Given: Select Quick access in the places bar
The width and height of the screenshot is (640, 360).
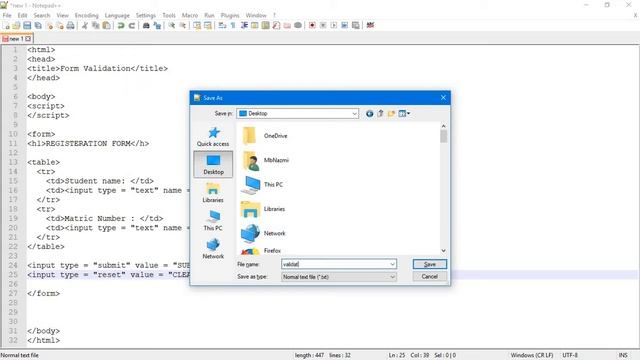Looking at the screenshot, I should (213, 136).
